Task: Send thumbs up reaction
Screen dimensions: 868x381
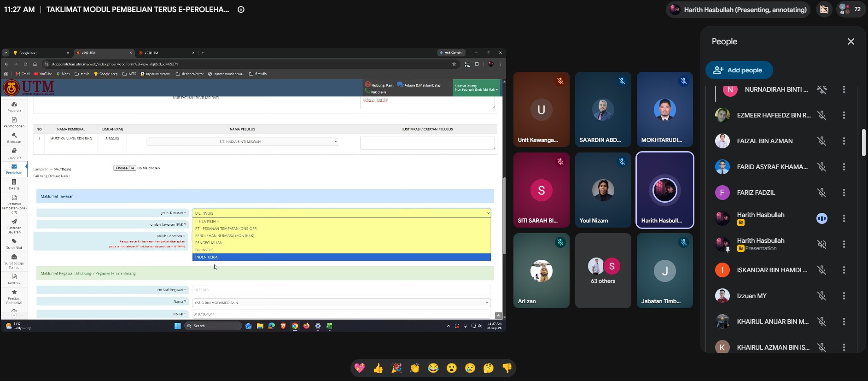Action: tap(378, 368)
